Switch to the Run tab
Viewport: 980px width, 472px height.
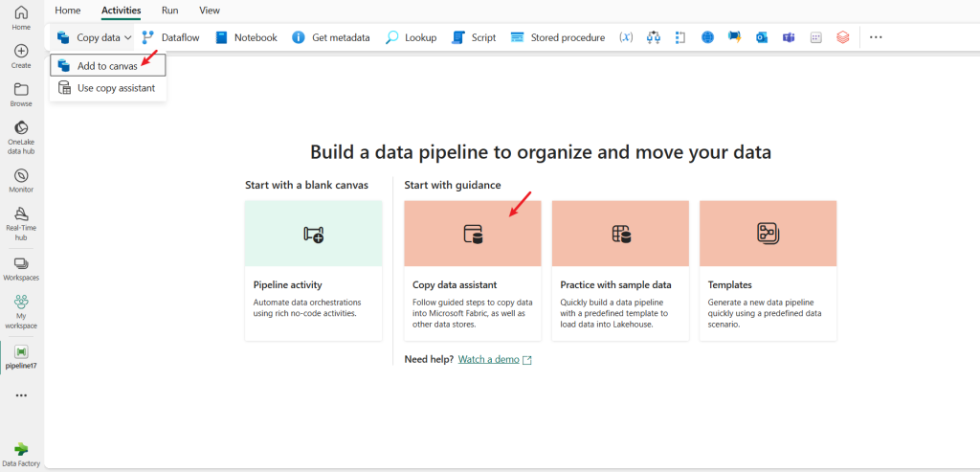(x=169, y=11)
